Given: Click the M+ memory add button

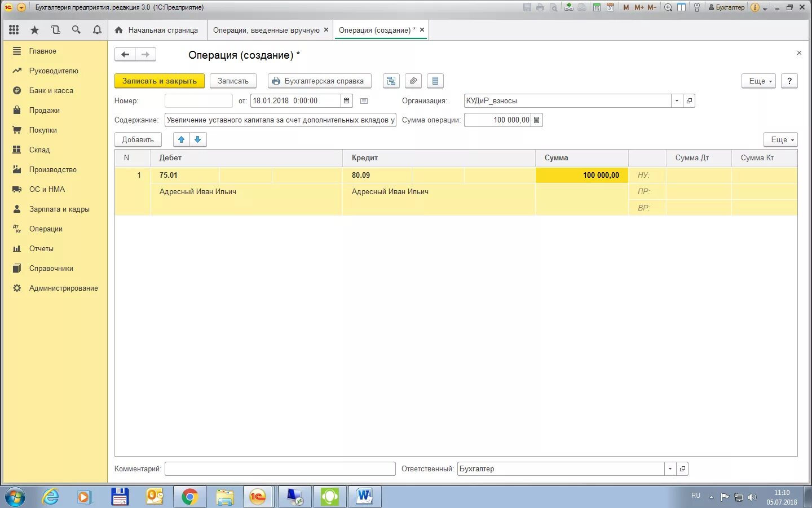Looking at the screenshot, I should (x=639, y=7).
